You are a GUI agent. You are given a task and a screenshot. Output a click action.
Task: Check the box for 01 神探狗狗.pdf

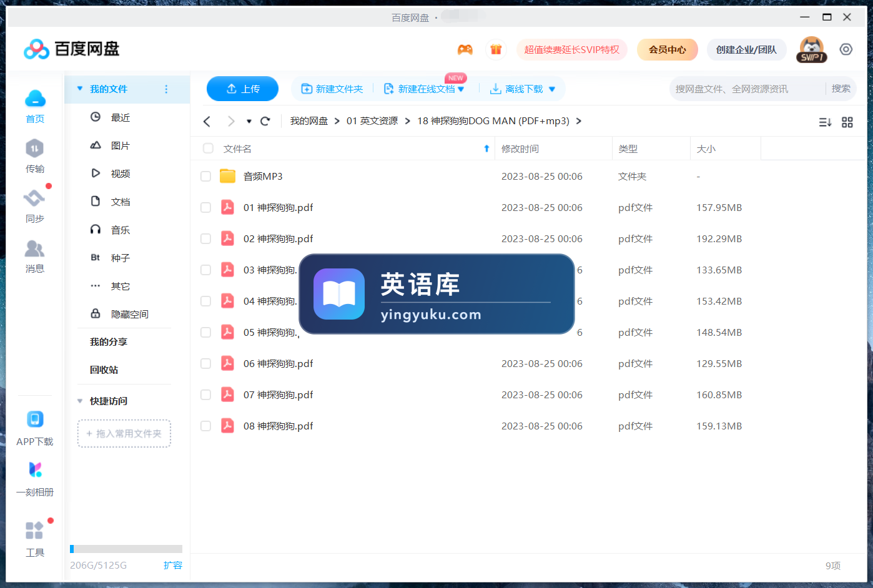205,208
